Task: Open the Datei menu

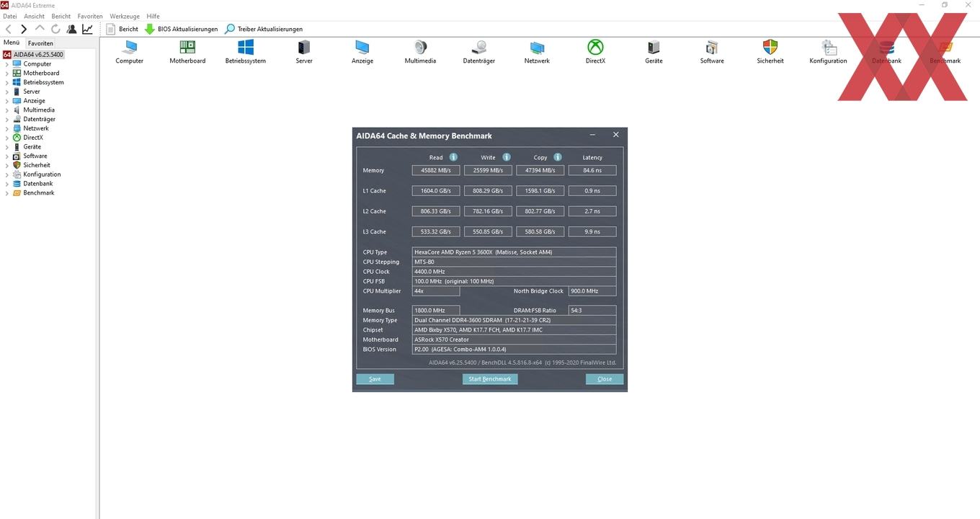Action: [10, 16]
